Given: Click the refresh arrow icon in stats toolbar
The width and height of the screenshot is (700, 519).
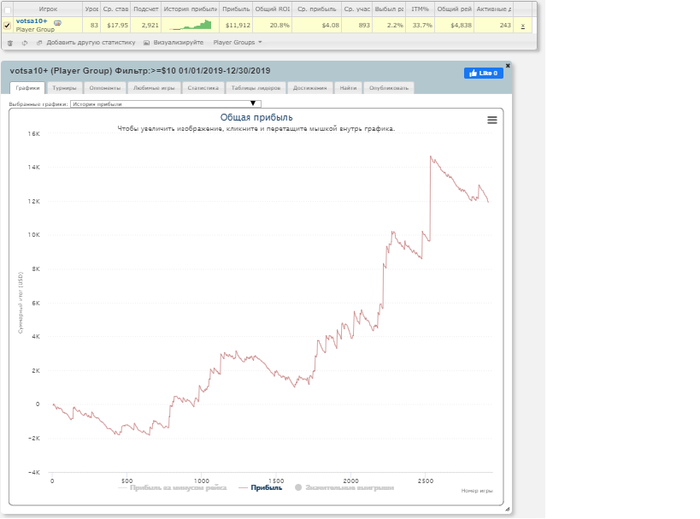Looking at the screenshot, I should 25,43.
